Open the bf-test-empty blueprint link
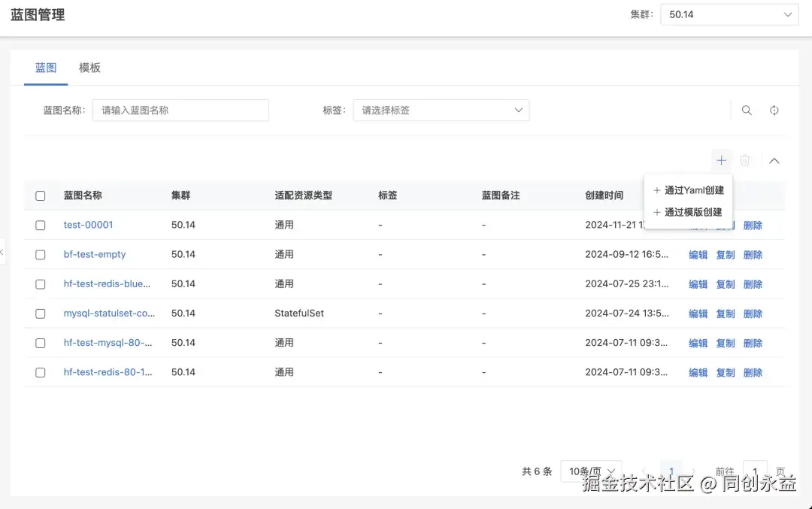Screen dimensions: 812x509 click(95, 254)
